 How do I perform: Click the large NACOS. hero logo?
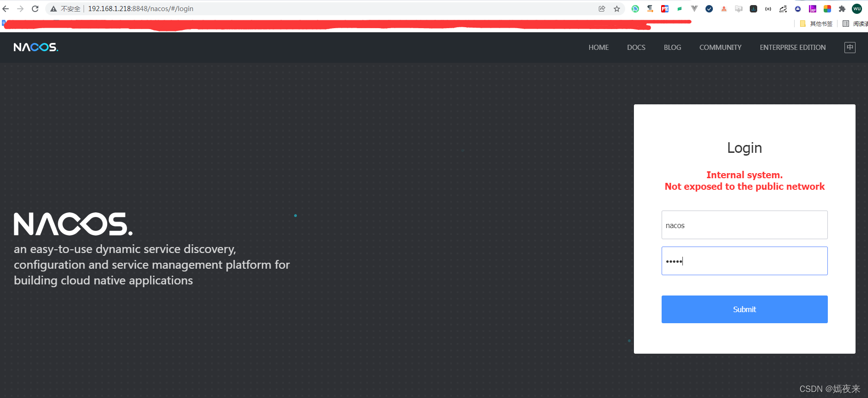coord(73,224)
